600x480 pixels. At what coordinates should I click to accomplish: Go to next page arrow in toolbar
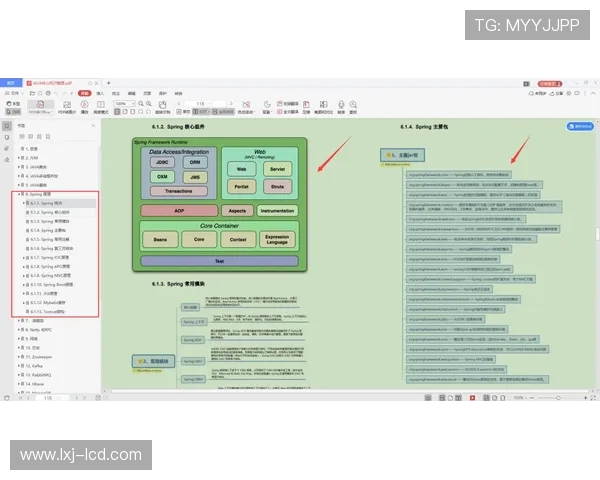coord(231,104)
